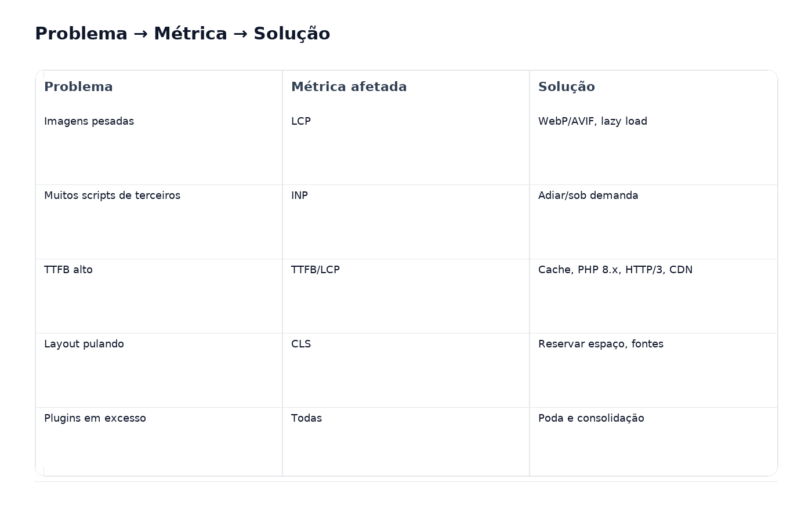
Task: Click the TTFB alto cell
Action: coord(68,270)
